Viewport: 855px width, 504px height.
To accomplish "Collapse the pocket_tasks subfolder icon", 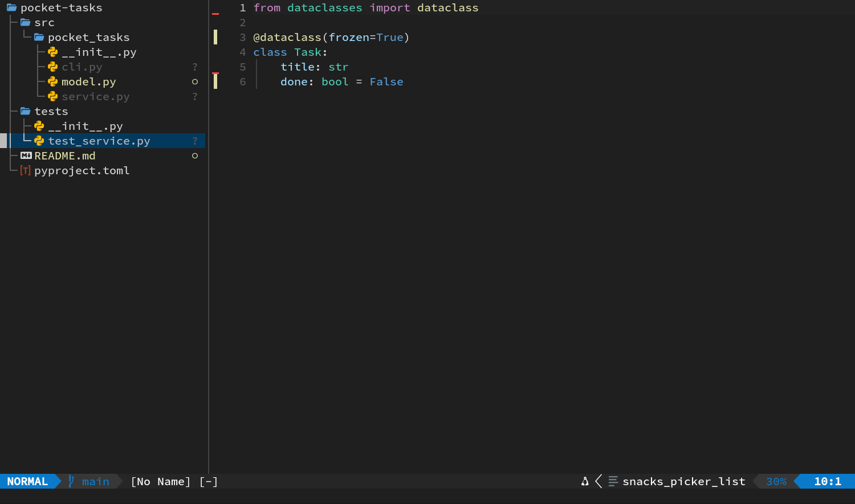I will 39,38.
